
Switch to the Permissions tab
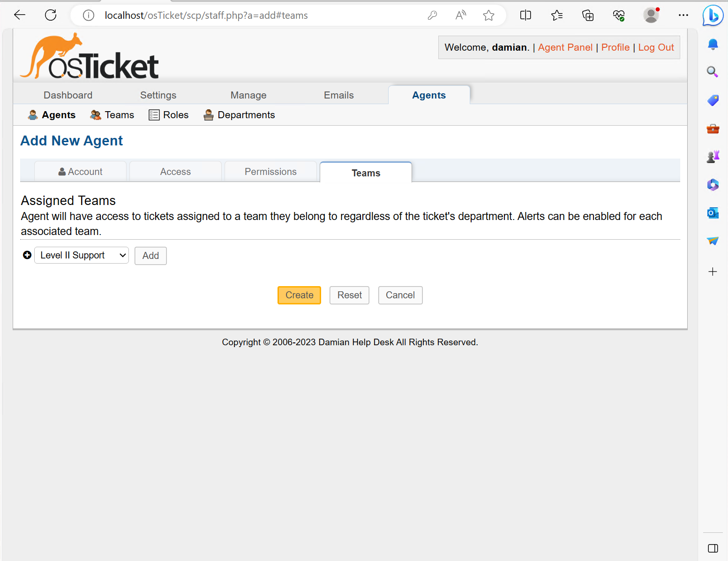point(270,171)
